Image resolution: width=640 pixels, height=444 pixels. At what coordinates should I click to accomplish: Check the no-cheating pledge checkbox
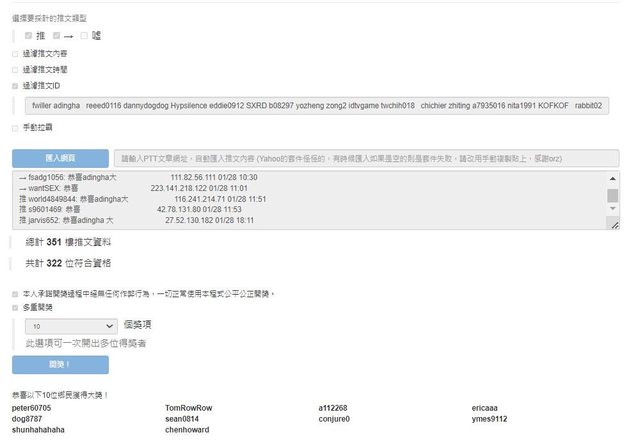[x=15, y=294]
